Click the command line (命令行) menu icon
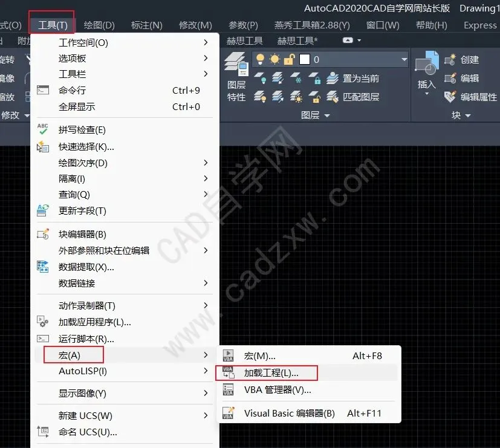 43,90
